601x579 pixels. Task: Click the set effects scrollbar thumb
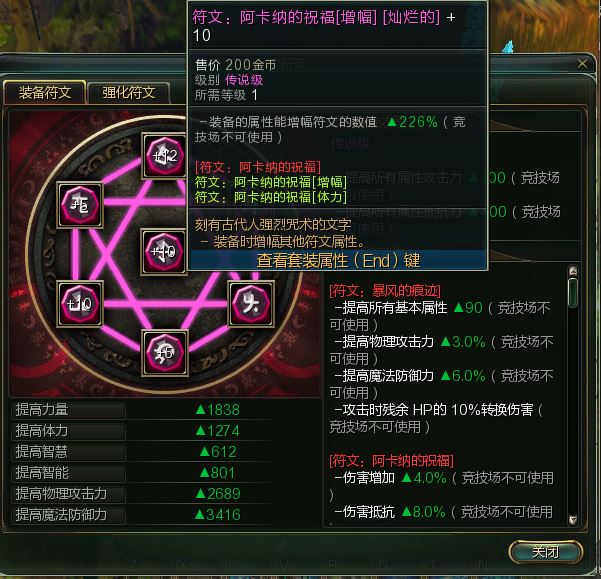click(x=573, y=293)
